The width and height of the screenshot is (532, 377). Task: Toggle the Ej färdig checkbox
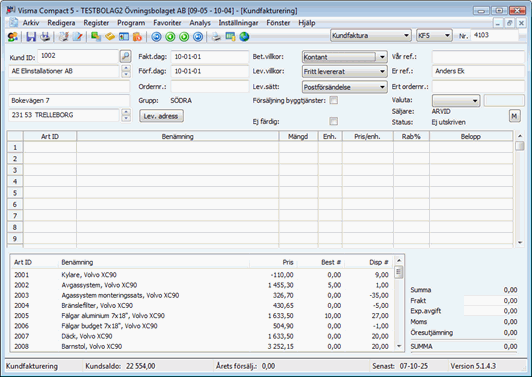coord(334,121)
